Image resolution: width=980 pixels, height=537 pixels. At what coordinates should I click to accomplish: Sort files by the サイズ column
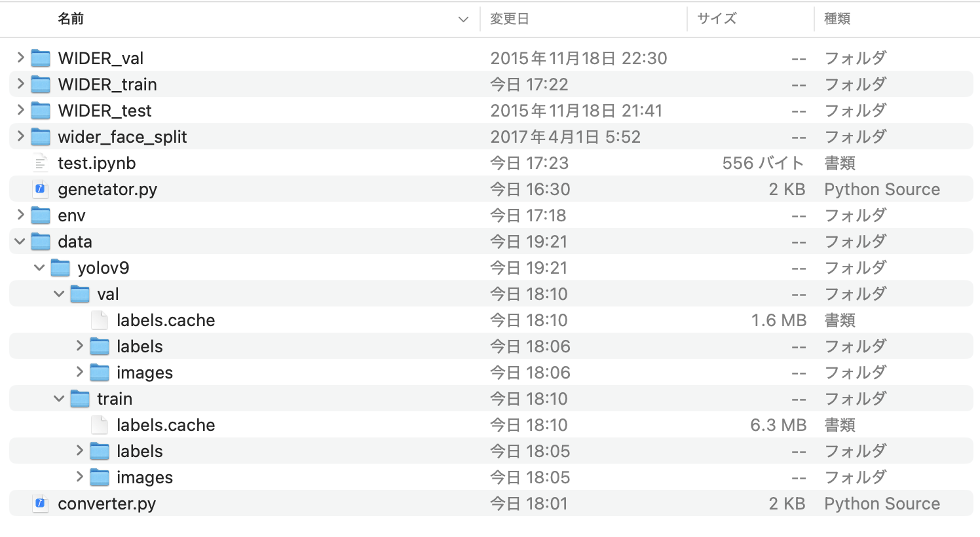(x=716, y=19)
